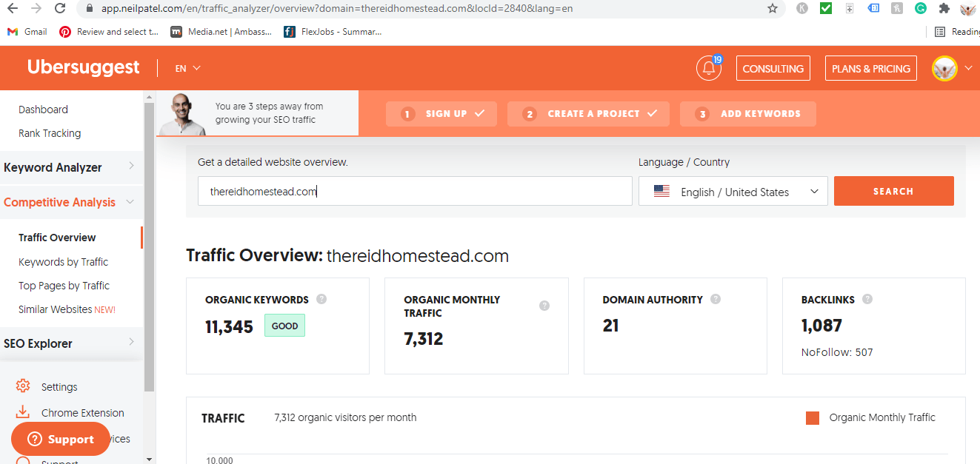This screenshot has height=464, width=980.
Task: Select Traffic Overview in the sidebar
Action: (57, 238)
